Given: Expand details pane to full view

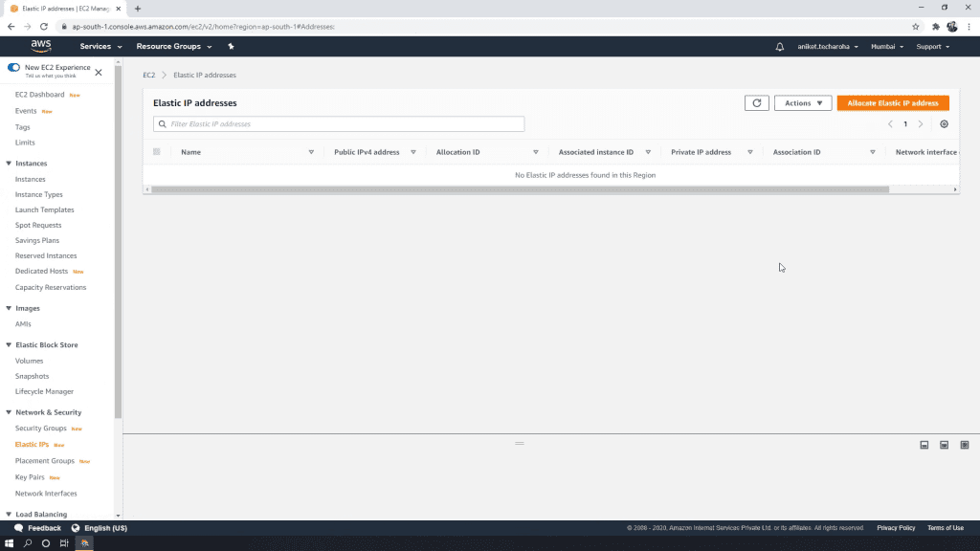Looking at the screenshot, I should pyautogui.click(x=965, y=445).
